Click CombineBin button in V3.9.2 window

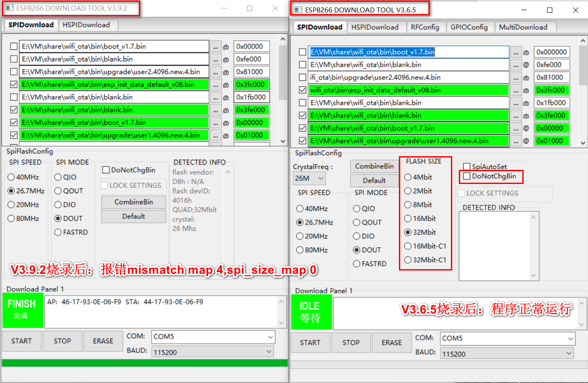(x=134, y=202)
